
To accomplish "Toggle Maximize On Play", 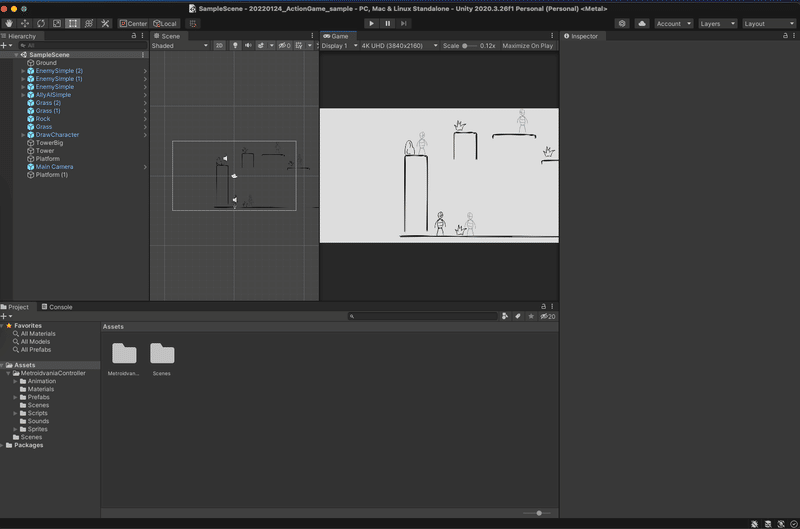I will [x=528, y=45].
